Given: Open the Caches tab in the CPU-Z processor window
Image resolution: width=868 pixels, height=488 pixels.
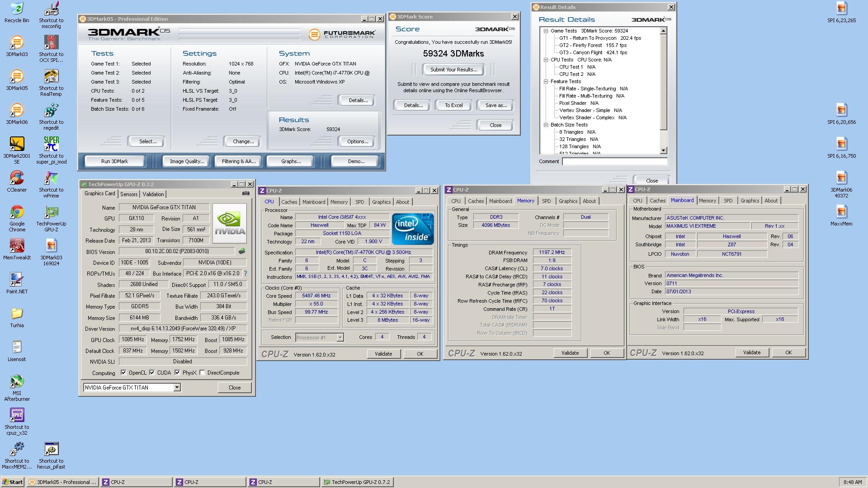Looking at the screenshot, I should tap(289, 202).
